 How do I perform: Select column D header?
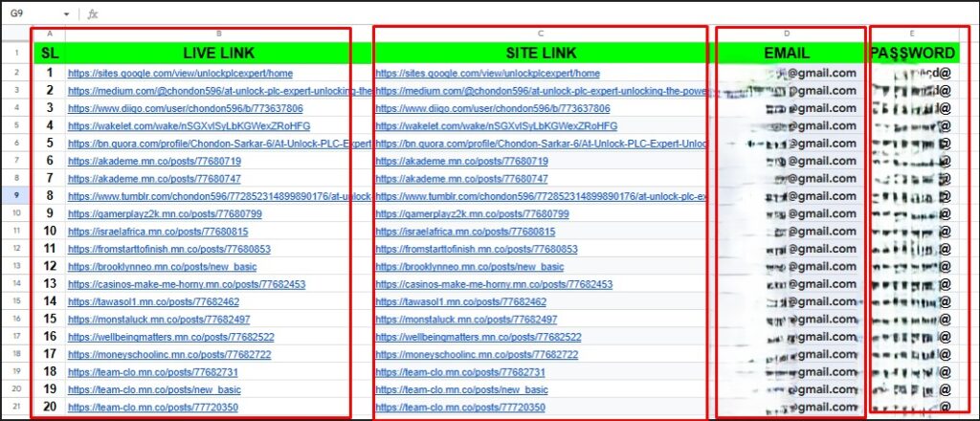(x=787, y=33)
